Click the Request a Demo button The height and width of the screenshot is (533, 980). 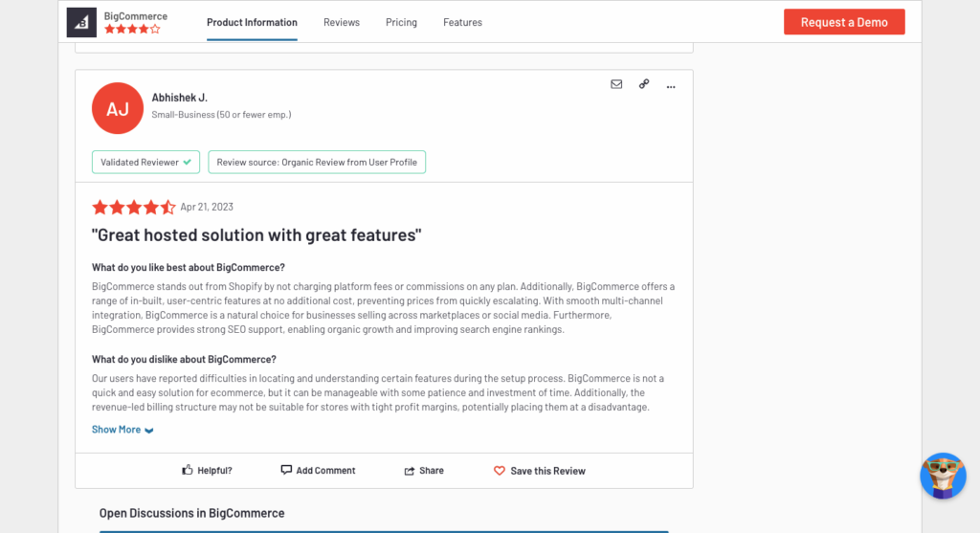point(844,22)
